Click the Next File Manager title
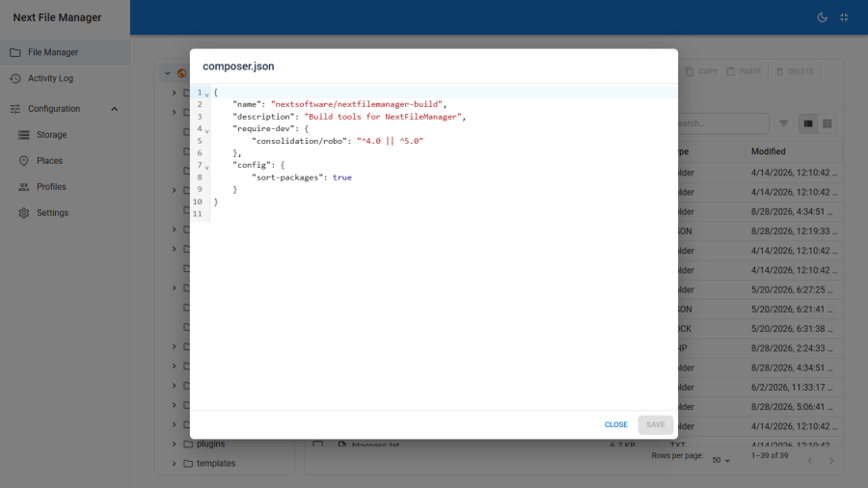 point(57,17)
